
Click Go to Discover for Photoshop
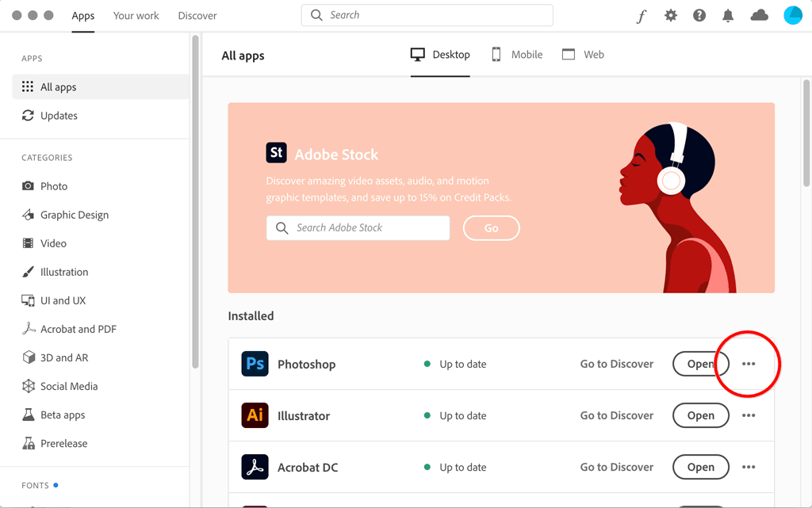pyautogui.click(x=617, y=364)
